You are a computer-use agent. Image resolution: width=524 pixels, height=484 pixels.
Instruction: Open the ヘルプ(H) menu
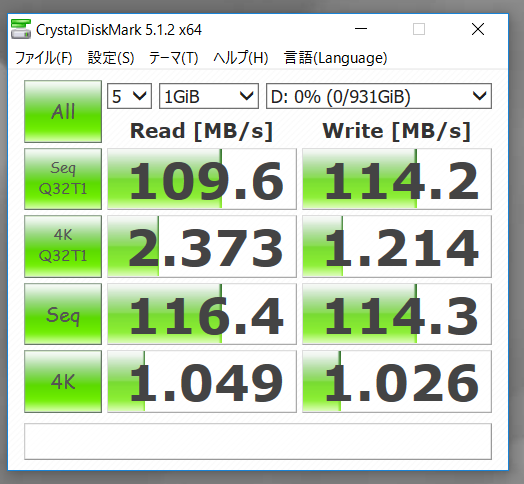click(241, 58)
